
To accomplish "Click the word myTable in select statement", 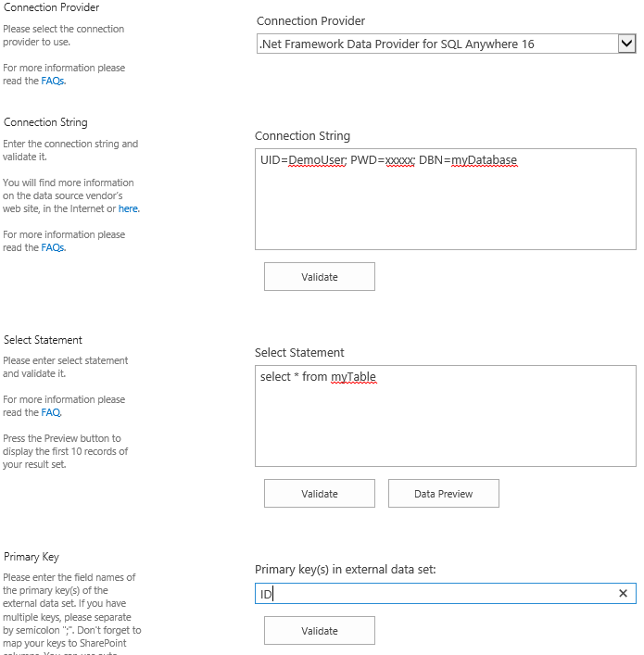I will point(353,377).
